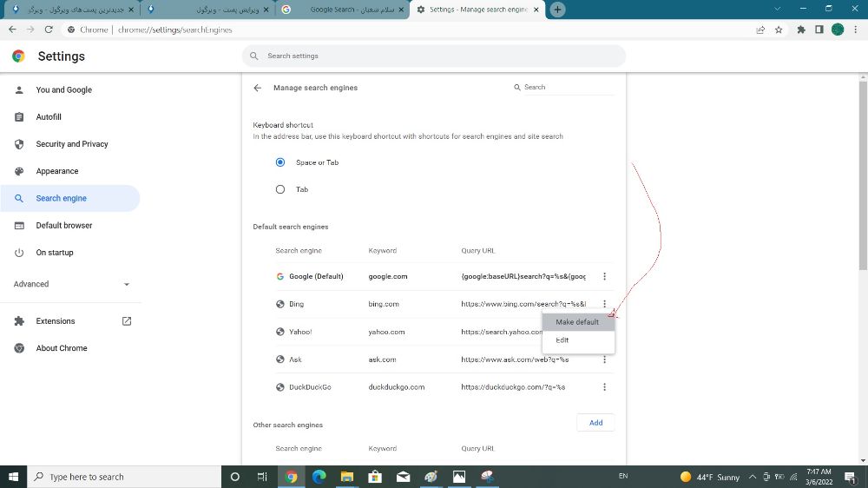Click the Cortana circle icon in taskbar
This screenshot has width=868, height=488.
(x=234, y=477)
